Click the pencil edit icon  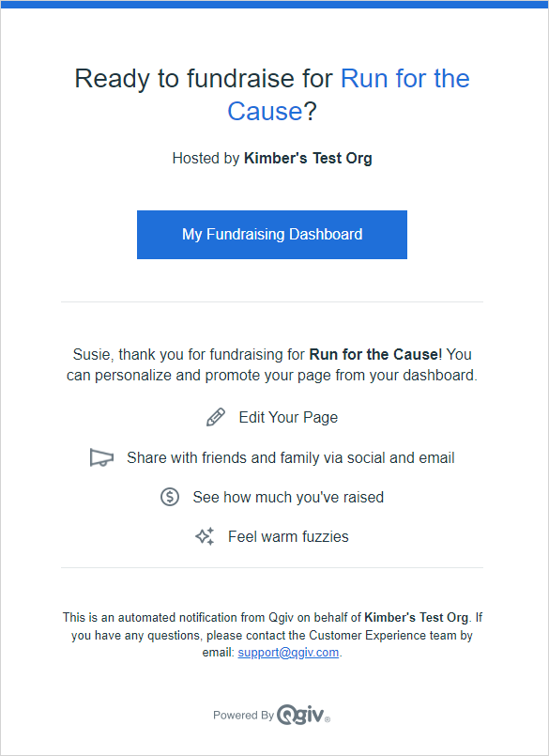(x=216, y=417)
